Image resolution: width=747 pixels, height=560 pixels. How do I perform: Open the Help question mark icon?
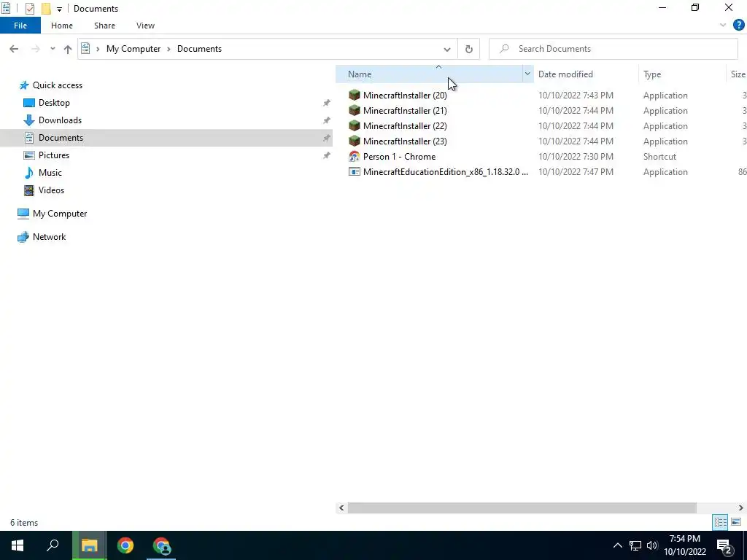point(738,26)
